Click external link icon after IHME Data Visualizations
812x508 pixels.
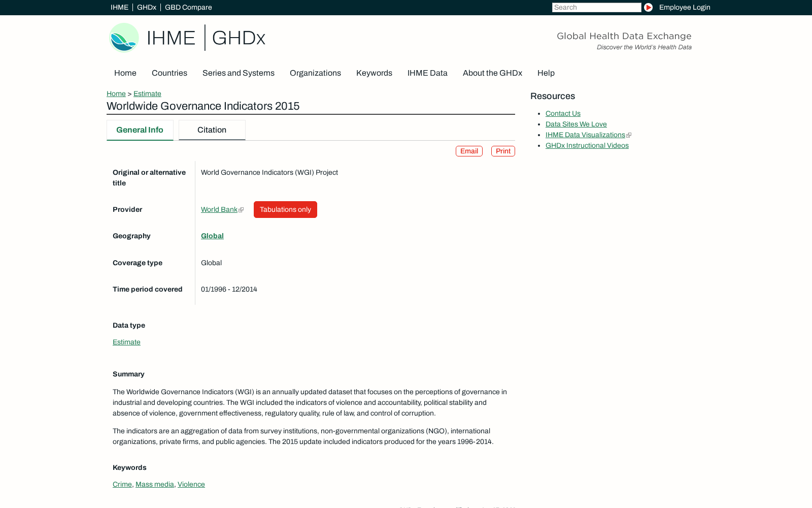(x=629, y=135)
